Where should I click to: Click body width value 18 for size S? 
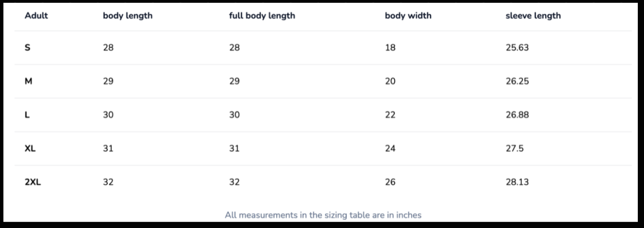pyautogui.click(x=390, y=48)
